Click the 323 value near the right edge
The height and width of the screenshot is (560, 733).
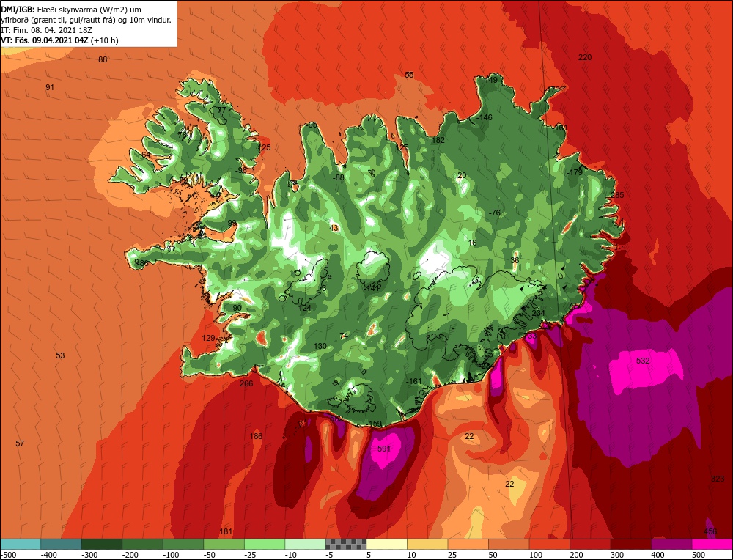(718, 479)
